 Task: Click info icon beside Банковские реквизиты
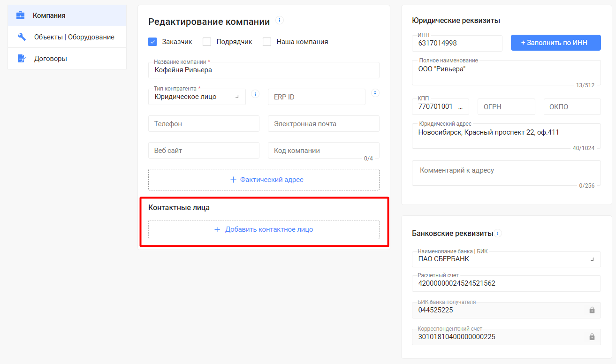click(498, 233)
